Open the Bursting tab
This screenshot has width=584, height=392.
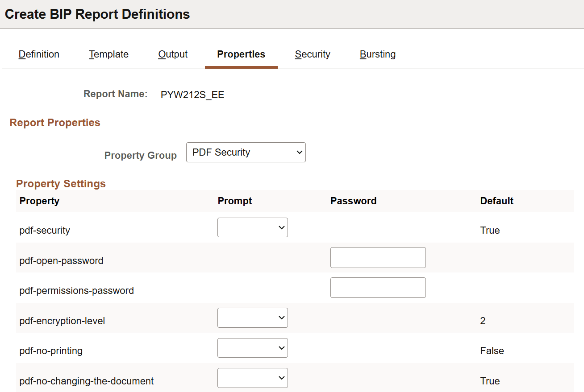(x=377, y=54)
